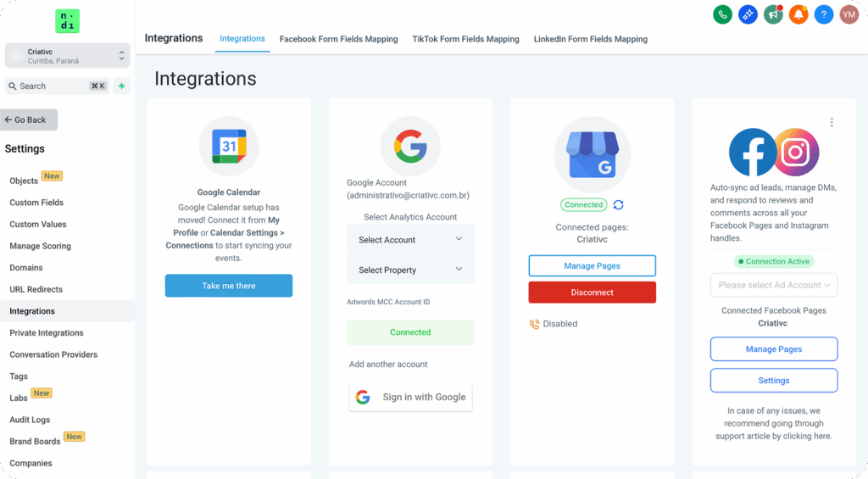The height and width of the screenshot is (479, 868).
Task: Click the green lightning bolt quick actions icon
Action: pos(122,86)
